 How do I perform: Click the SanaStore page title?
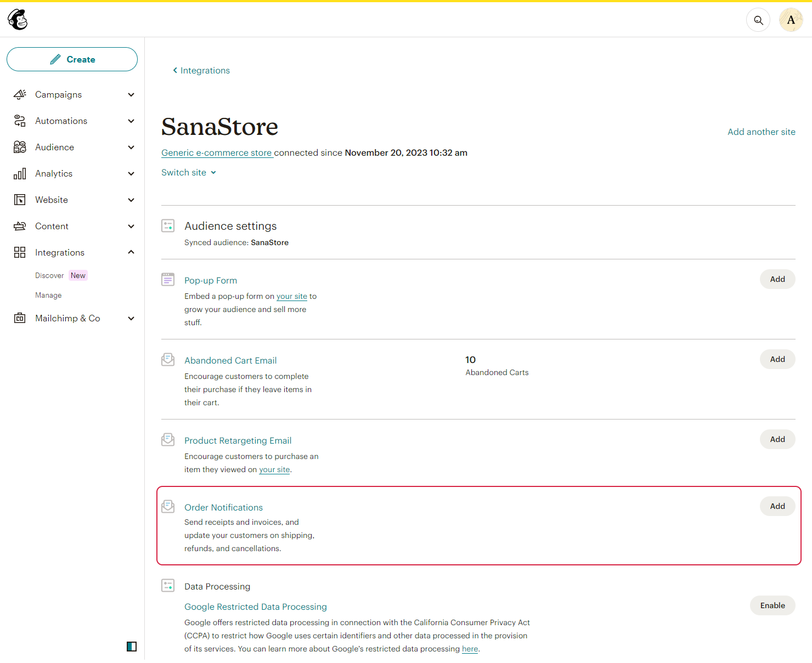coord(220,127)
